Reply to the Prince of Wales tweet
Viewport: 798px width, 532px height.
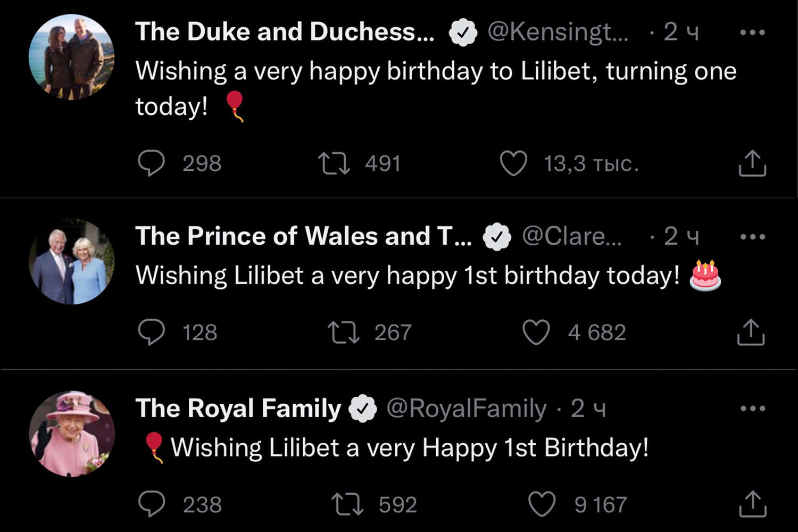(x=152, y=332)
